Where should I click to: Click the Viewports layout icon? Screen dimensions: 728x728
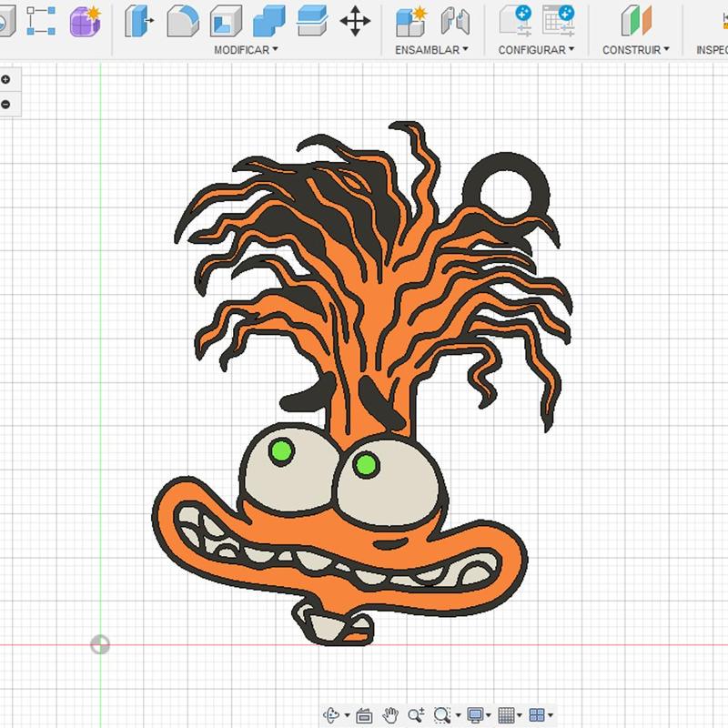click(x=537, y=715)
